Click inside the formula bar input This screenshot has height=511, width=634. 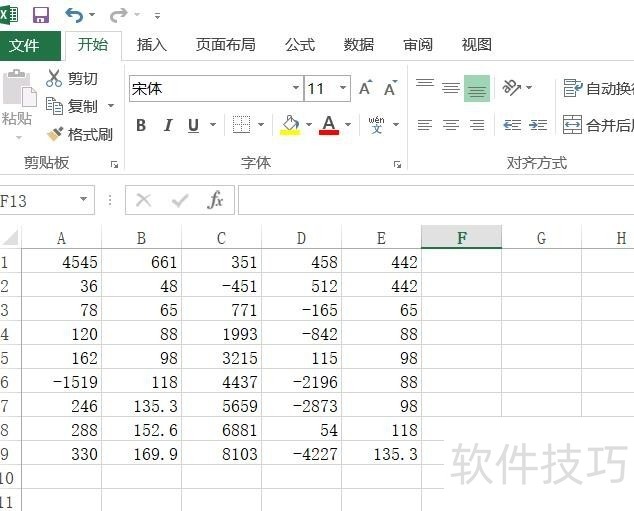click(x=436, y=200)
